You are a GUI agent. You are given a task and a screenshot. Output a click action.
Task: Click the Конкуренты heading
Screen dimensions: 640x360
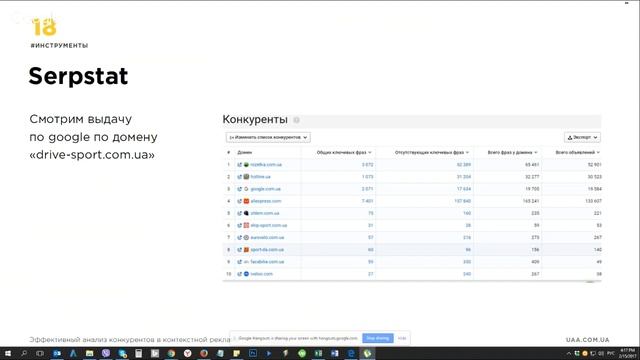[x=255, y=120]
